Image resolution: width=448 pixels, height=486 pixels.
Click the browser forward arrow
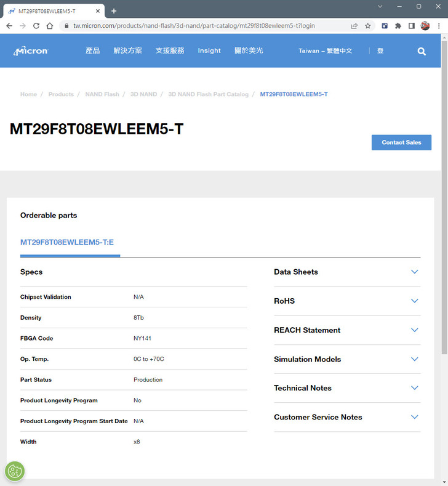pos(23,26)
